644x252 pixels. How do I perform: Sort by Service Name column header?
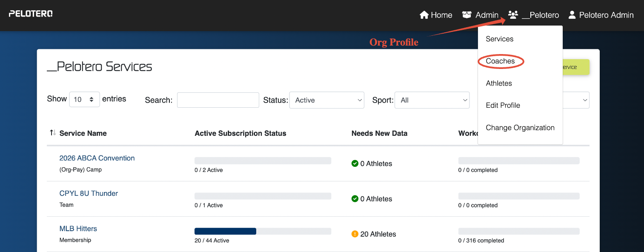pos(83,133)
